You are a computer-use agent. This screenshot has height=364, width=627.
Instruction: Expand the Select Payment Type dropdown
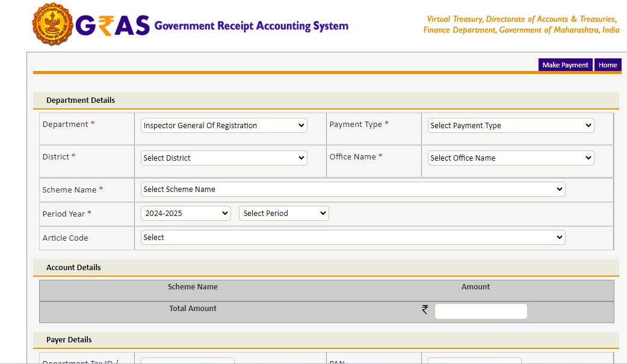[x=510, y=126]
